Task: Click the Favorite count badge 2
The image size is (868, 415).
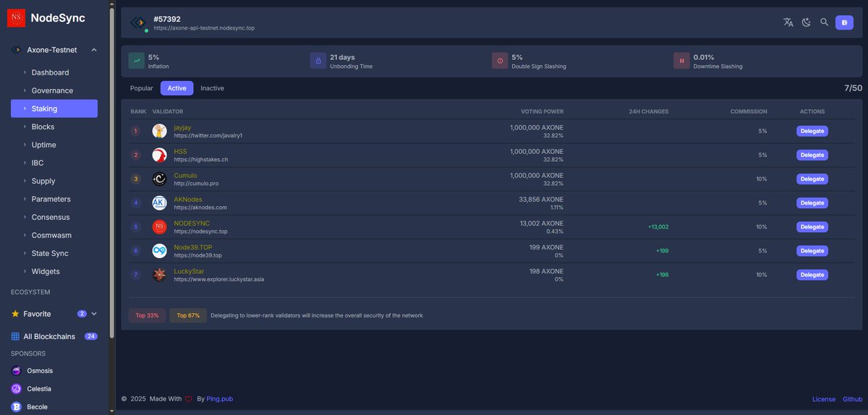Action: click(82, 314)
